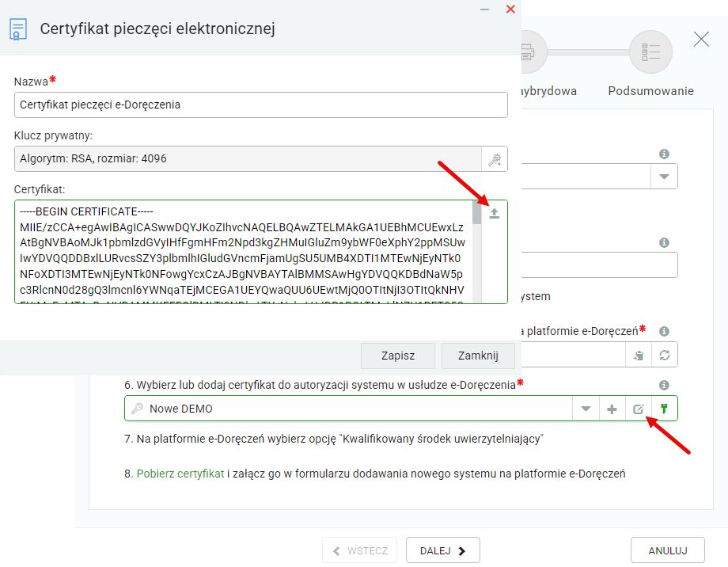
Task: Open info icon above second input field
Action: (665, 242)
